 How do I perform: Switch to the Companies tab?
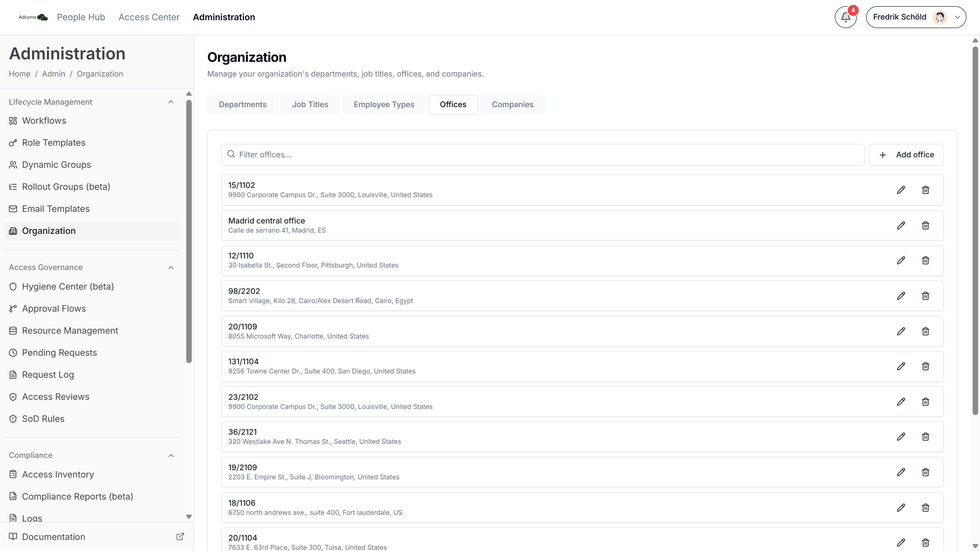click(512, 105)
